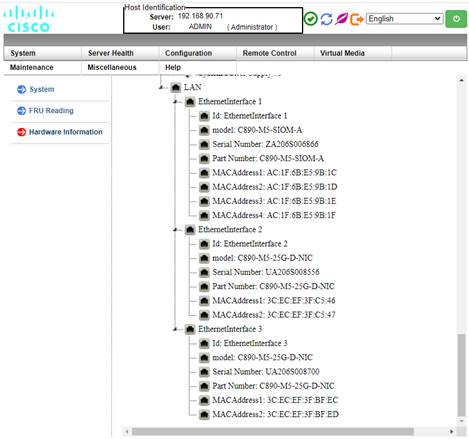Select the EthernetInterface 1 tree label
The image size is (469, 439).
(x=230, y=102)
